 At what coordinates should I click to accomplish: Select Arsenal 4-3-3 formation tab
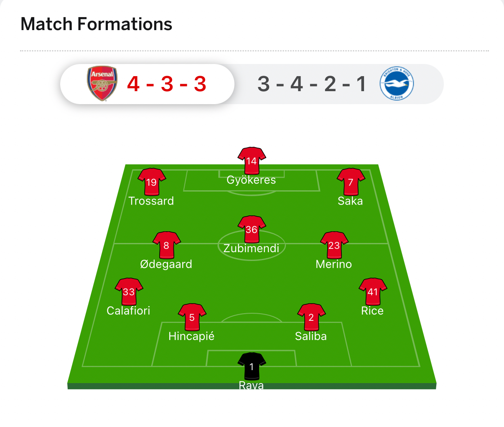pos(166,84)
